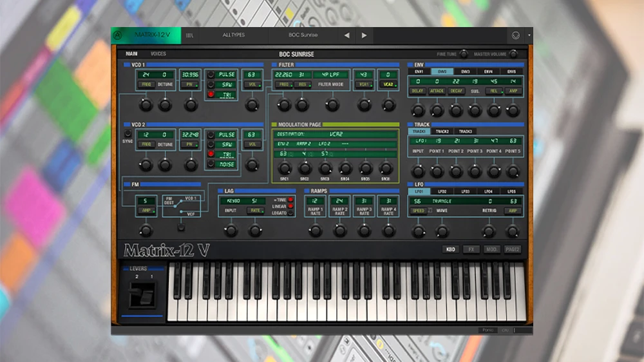The width and height of the screenshot is (644, 362).
Task: Open the FX panel
Action: click(x=471, y=249)
